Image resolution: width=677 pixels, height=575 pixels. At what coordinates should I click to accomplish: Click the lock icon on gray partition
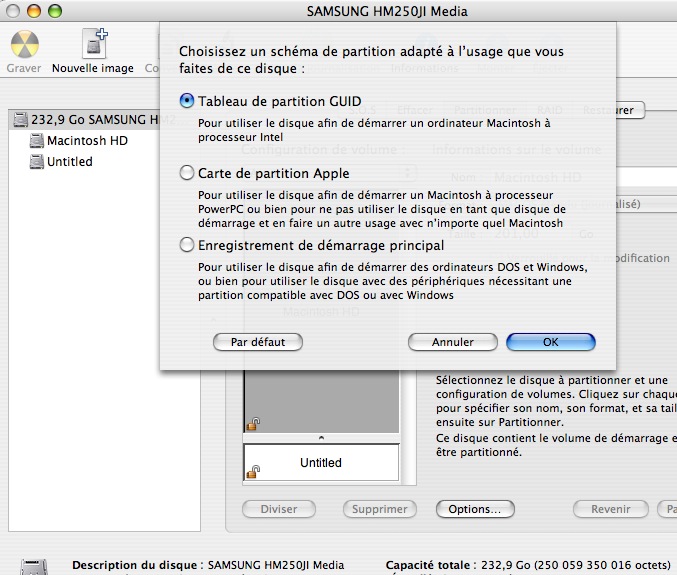pyautogui.click(x=253, y=424)
